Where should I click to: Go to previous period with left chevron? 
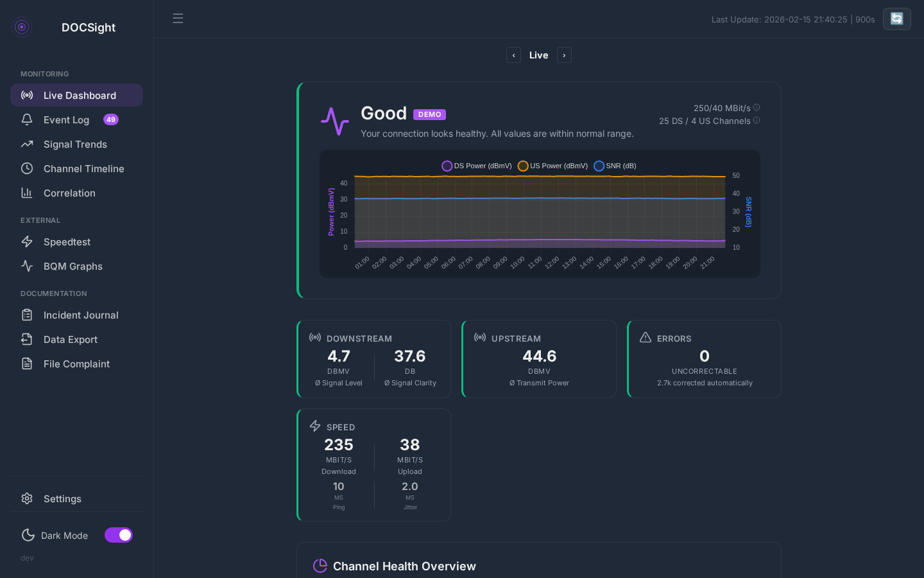[513, 55]
